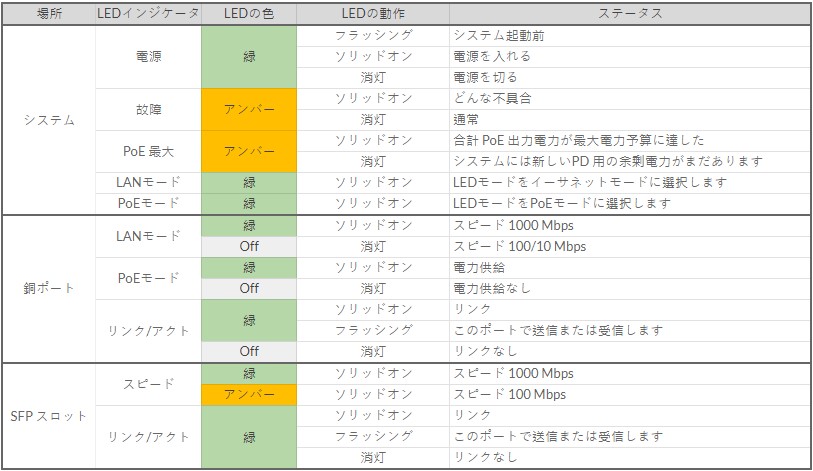Click the 銅ポート location cell
This screenshot has width=813, height=471.
coord(48,288)
